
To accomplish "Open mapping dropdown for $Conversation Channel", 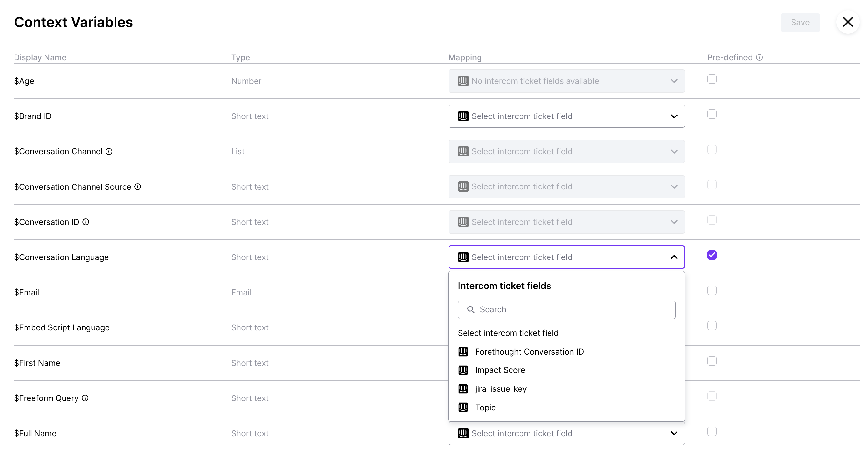I will click(566, 151).
